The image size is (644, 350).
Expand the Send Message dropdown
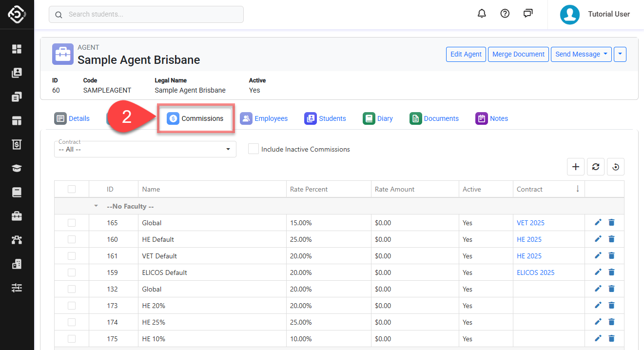pos(581,54)
